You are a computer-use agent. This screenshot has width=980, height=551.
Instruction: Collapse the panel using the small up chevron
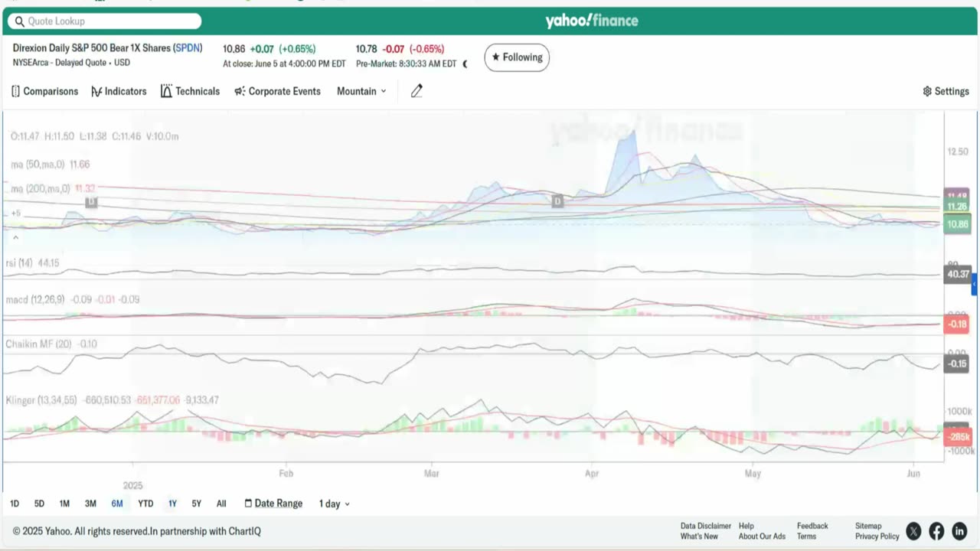point(15,238)
